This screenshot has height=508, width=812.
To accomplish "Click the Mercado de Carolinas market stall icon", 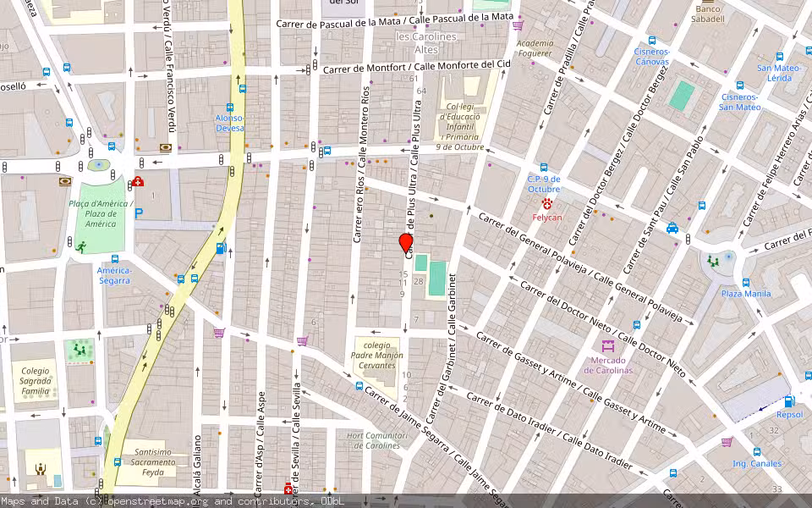I will 608,346.
